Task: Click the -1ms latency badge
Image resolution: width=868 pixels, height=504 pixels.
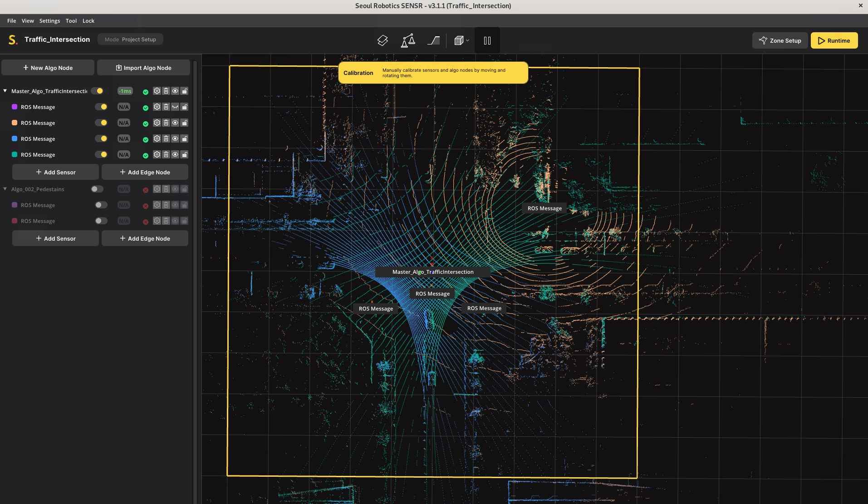Action: pos(125,91)
